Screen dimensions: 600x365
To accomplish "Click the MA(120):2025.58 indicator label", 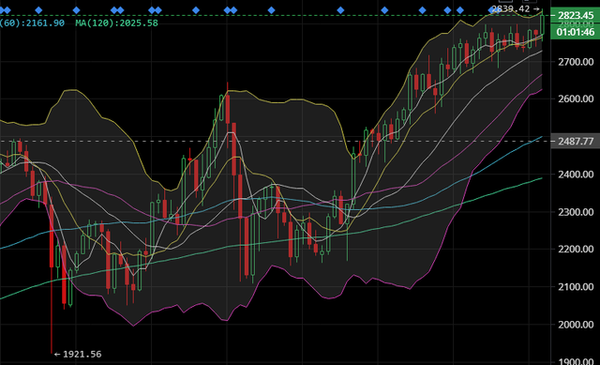I will (117, 23).
